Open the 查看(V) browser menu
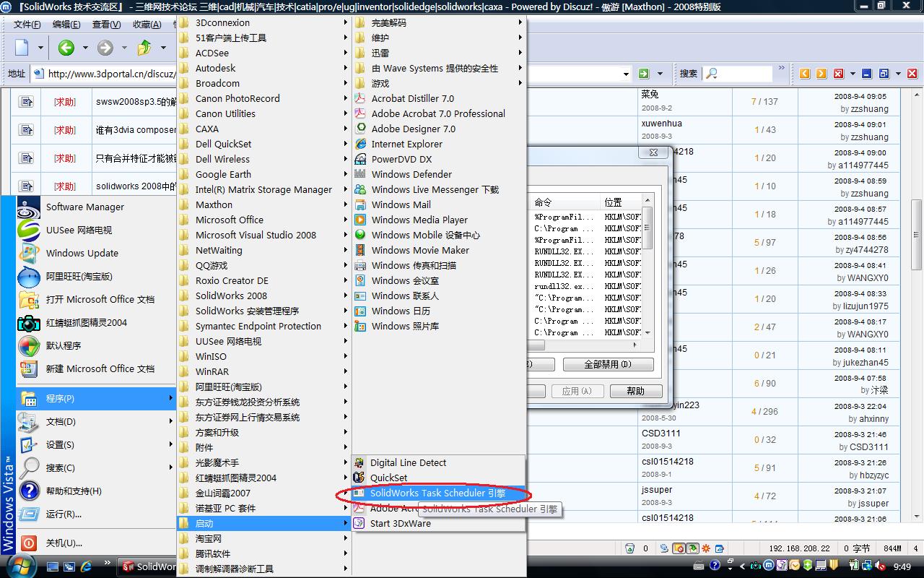Image resolution: width=924 pixels, height=578 pixels. click(x=107, y=25)
